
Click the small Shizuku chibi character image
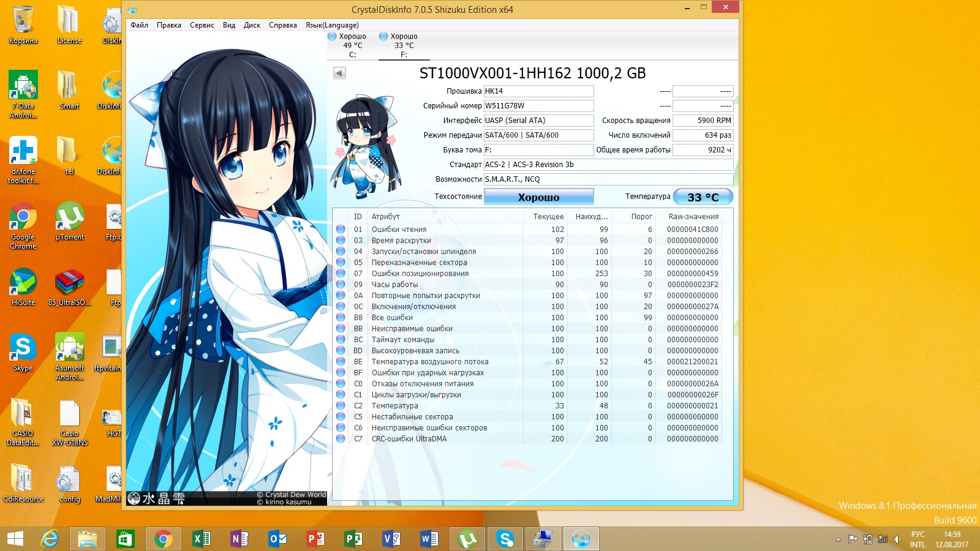pyautogui.click(x=365, y=147)
